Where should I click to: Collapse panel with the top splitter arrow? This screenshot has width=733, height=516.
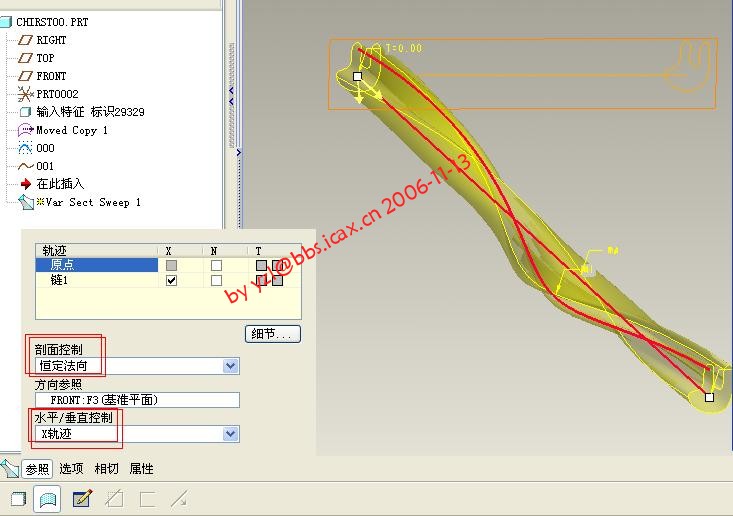tap(231, 90)
